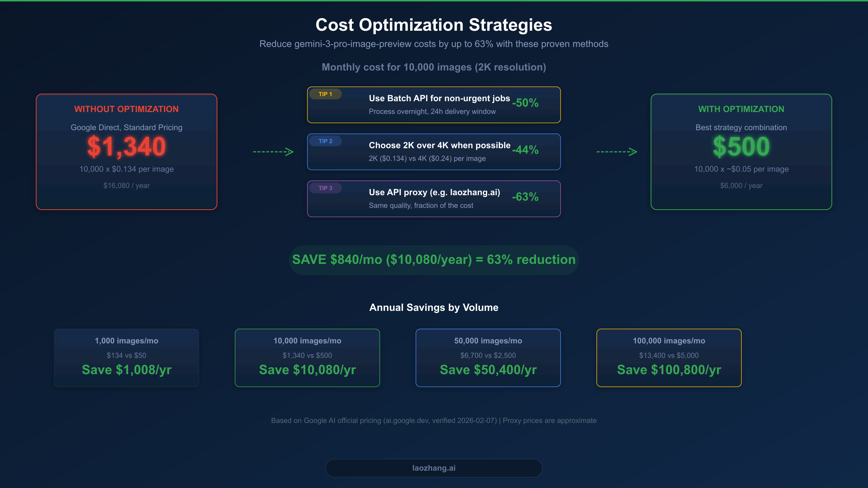Expand the 10,000 images/mo savings card
This screenshot has width=868, height=488.
[307, 358]
